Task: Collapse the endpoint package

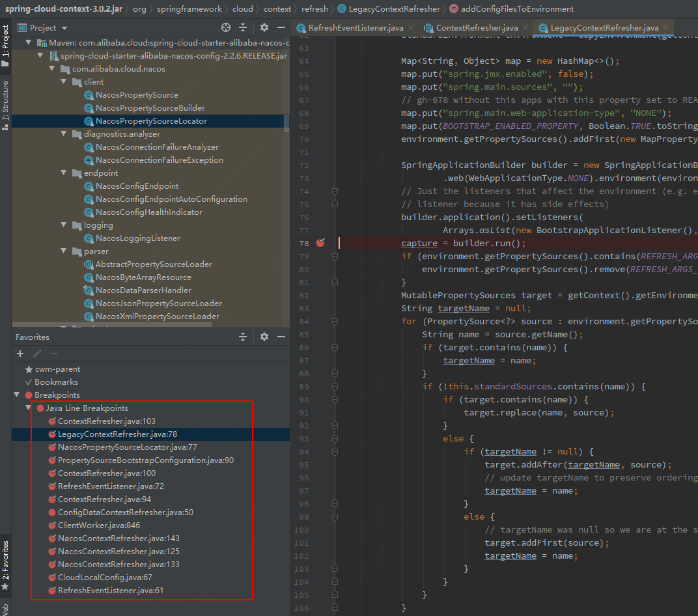Action: coord(64,173)
